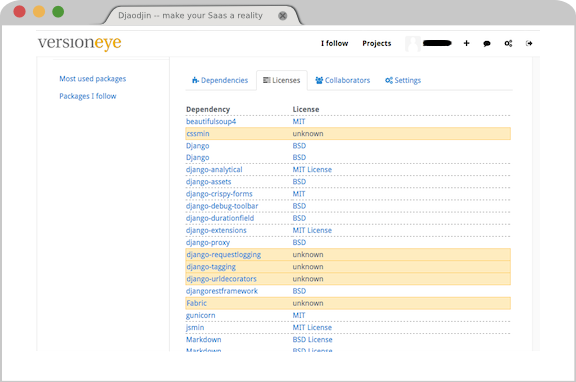576x382 pixels.
Task: Open the django-requestlogging dependency
Action: click(223, 255)
